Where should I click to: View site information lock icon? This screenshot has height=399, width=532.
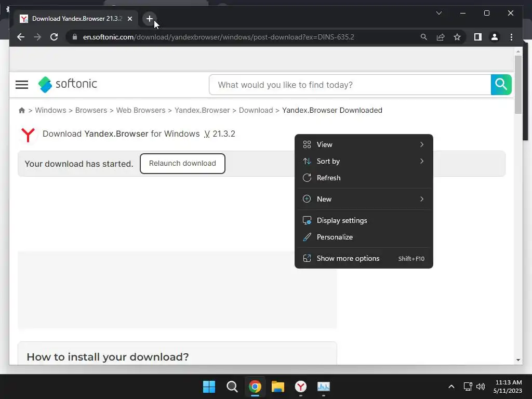coord(75,37)
